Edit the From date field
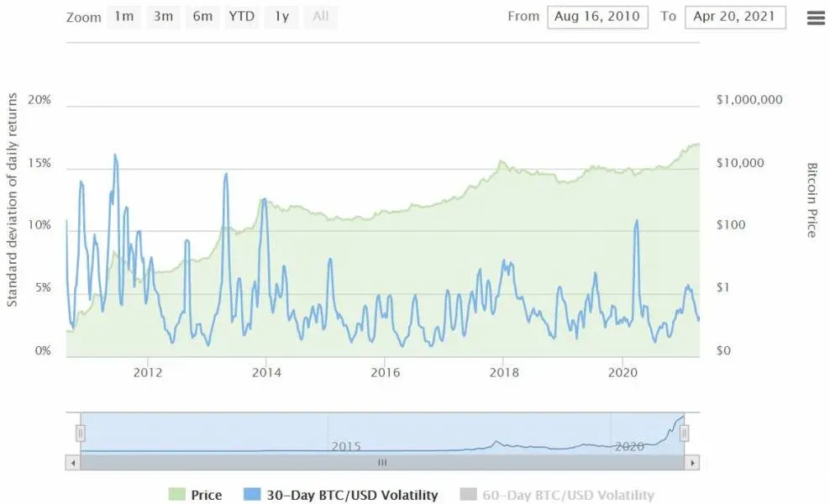Screen dimensions: 830x504 (x=597, y=17)
